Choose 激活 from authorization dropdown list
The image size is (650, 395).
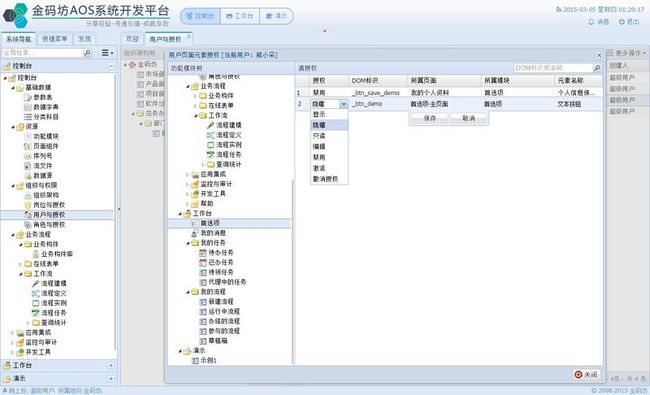(329, 168)
